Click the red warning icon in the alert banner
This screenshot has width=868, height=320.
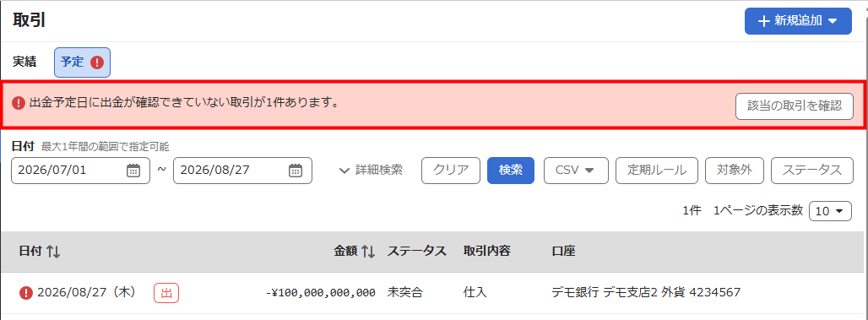[19, 103]
